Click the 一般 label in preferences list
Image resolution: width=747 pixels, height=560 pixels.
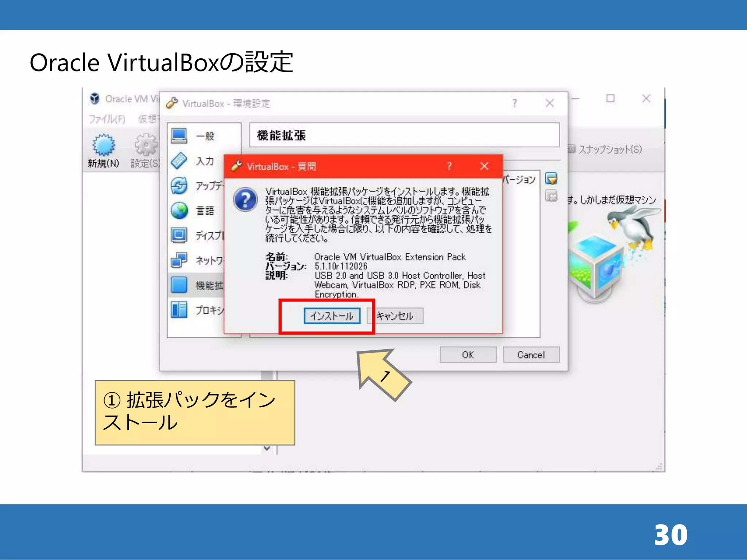pos(205,136)
